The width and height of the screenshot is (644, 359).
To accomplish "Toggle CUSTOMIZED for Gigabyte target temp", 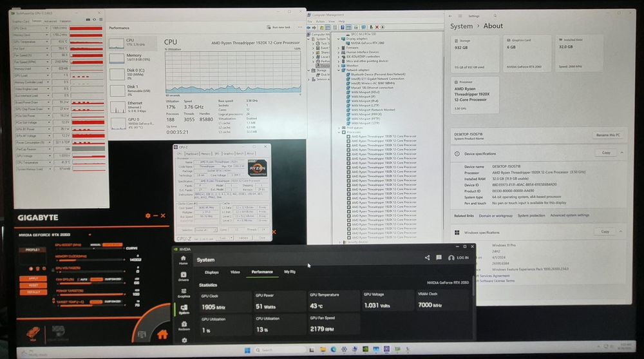I will [112, 302].
